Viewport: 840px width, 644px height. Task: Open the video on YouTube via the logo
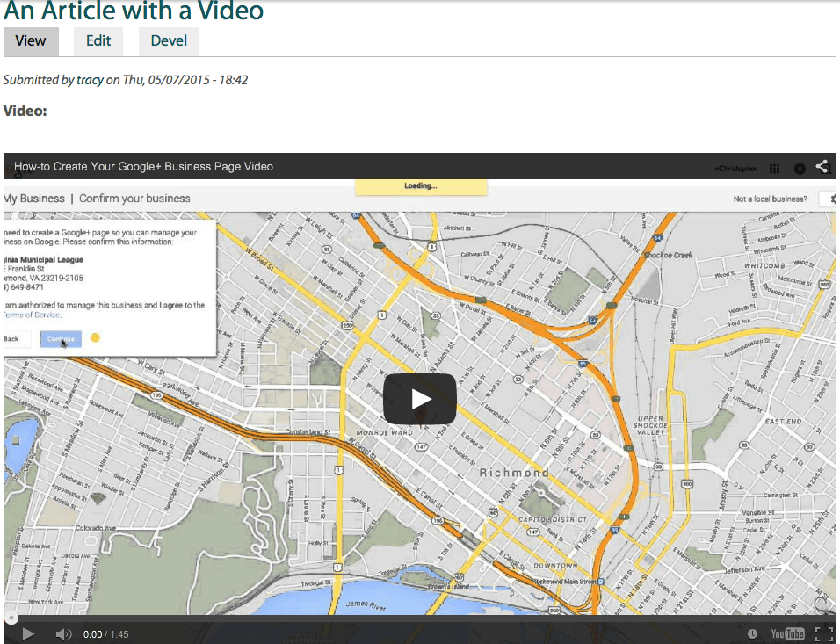(x=787, y=634)
